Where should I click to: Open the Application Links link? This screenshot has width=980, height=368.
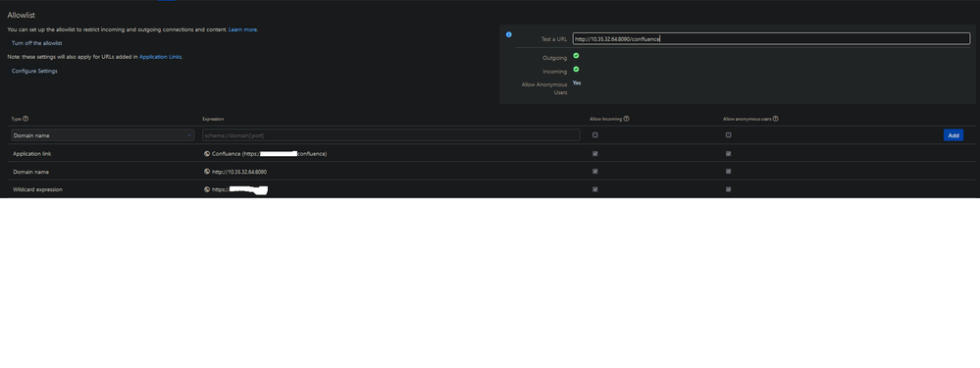pos(161,57)
